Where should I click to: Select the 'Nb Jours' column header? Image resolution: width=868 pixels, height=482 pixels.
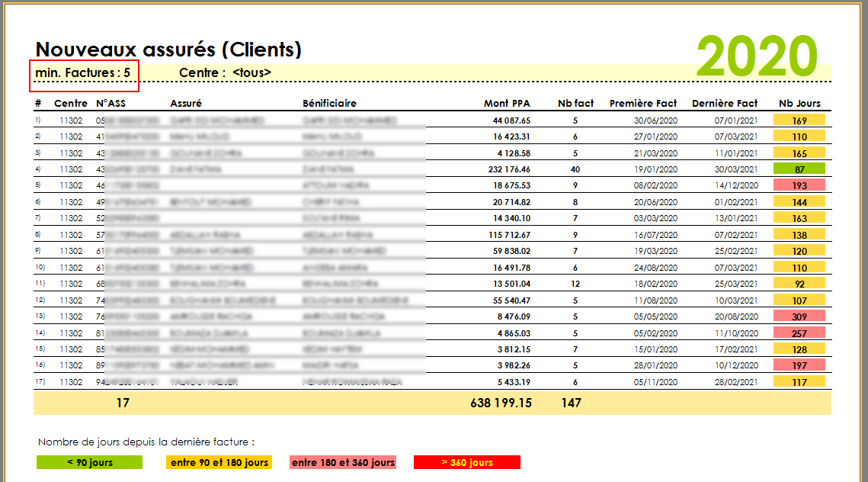point(799,103)
